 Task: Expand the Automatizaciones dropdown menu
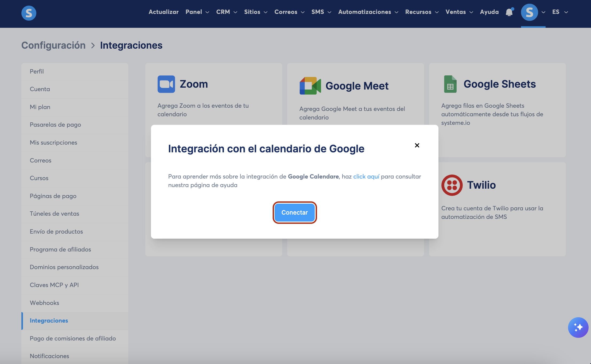[368, 12]
